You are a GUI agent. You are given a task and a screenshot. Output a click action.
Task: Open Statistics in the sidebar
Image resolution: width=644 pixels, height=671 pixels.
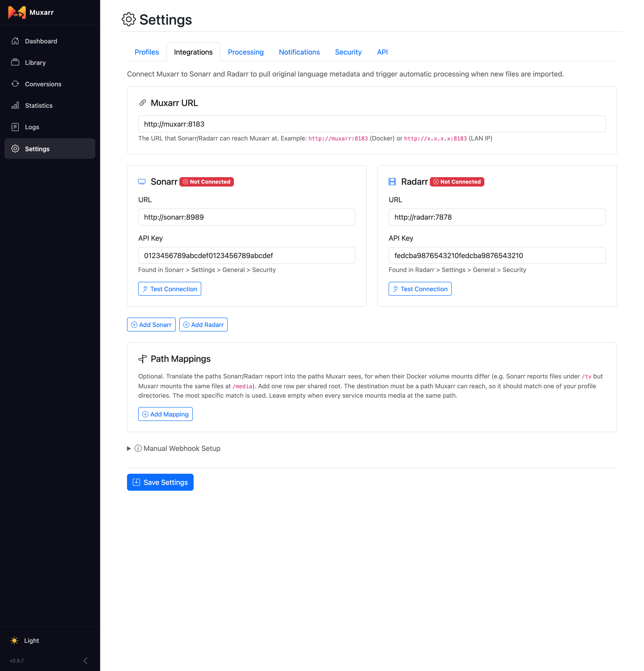(50, 105)
